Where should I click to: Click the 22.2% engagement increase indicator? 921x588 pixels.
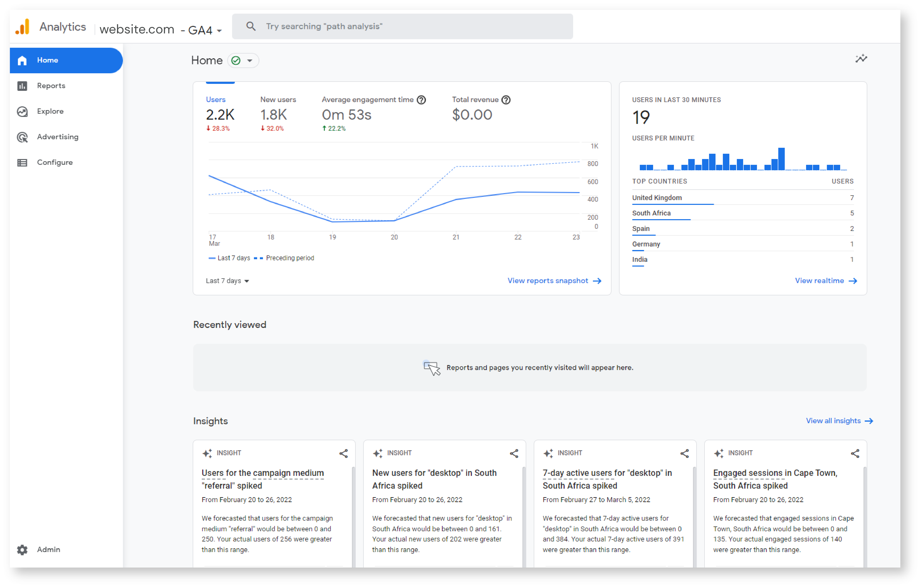(x=334, y=129)
